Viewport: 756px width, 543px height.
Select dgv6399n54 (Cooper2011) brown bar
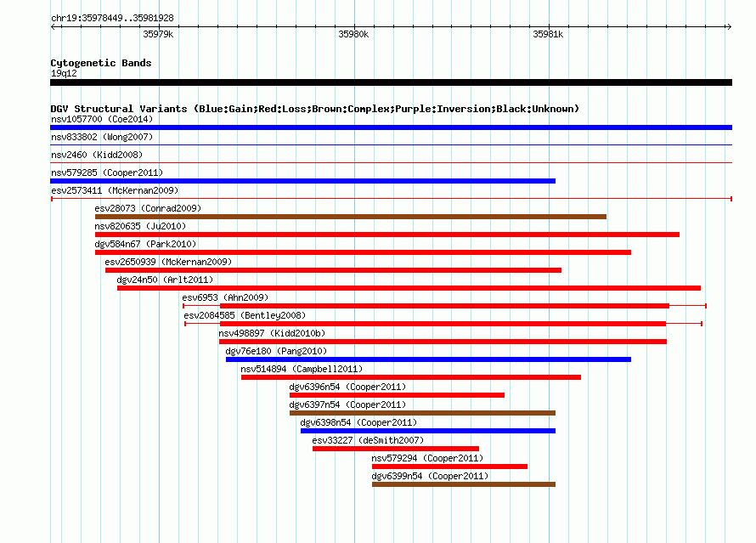464,484
